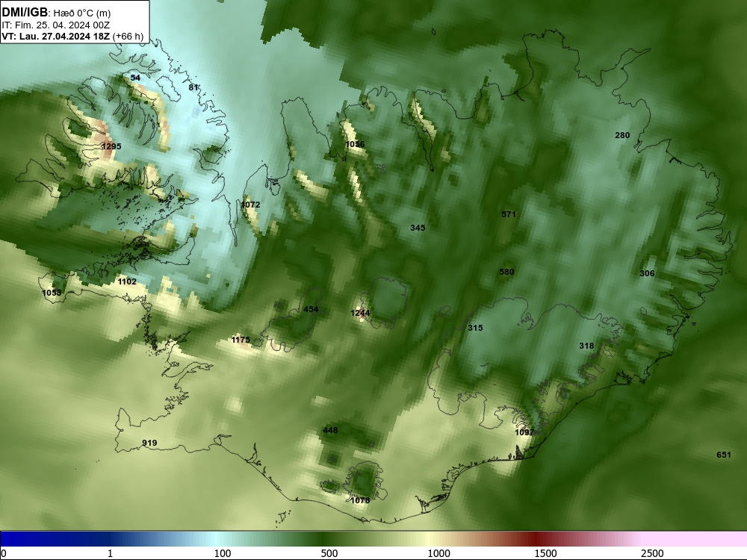Click the legend tick label 1500
The image size is (747, 560).
[x=545, y=553]
